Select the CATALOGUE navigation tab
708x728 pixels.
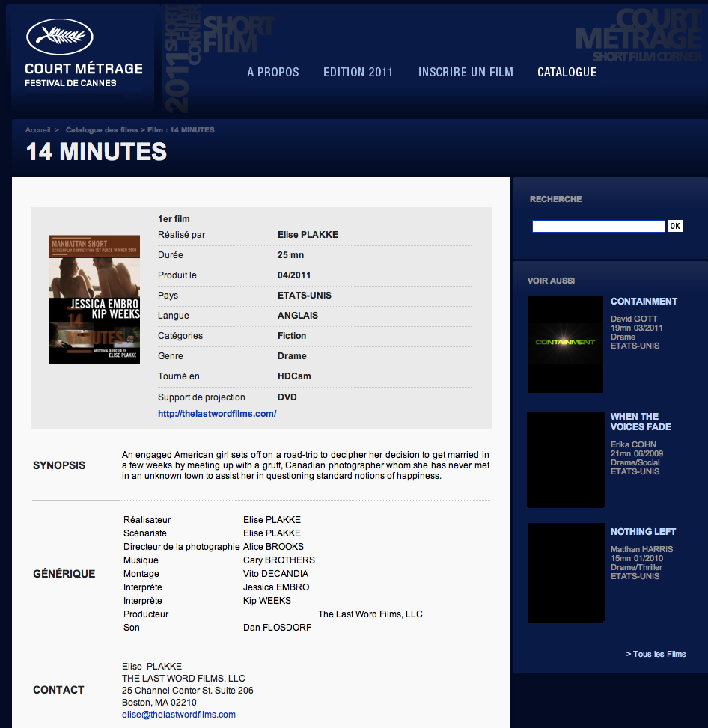567,73
